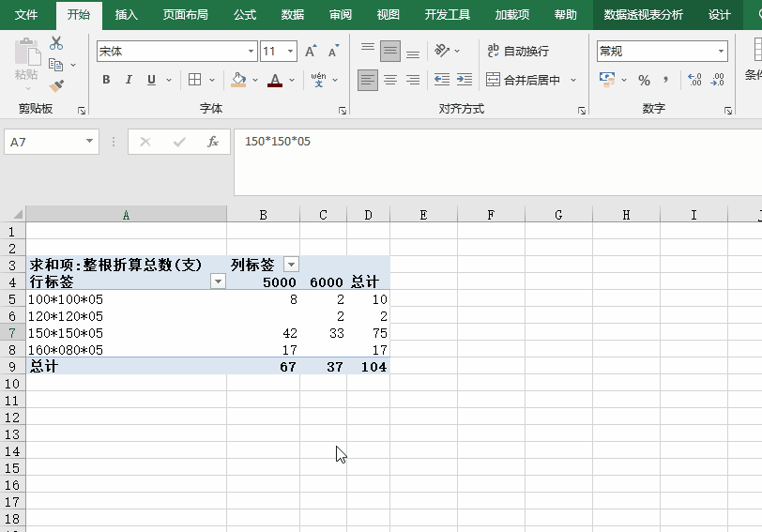
Task: Center text horizontally
Action: [x=390, y=80]
